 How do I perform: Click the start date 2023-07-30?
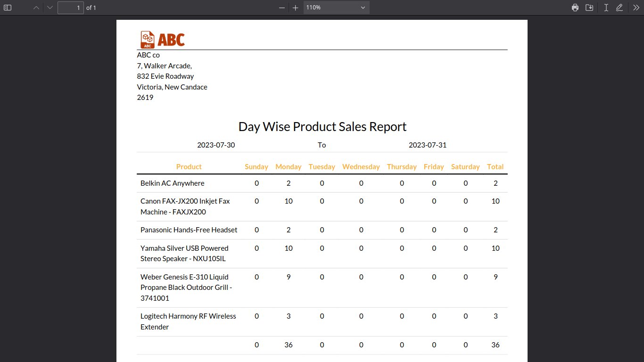pyautogui.click(x=216, y=145)
